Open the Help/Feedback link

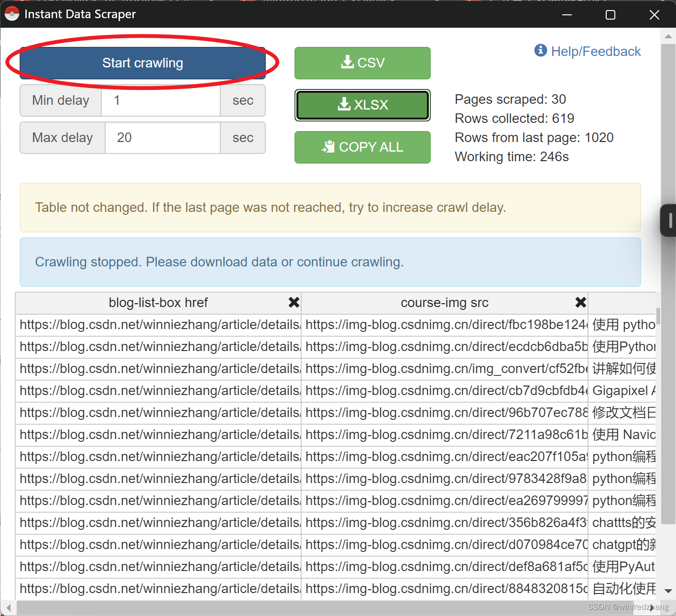(x=596, y=51)
